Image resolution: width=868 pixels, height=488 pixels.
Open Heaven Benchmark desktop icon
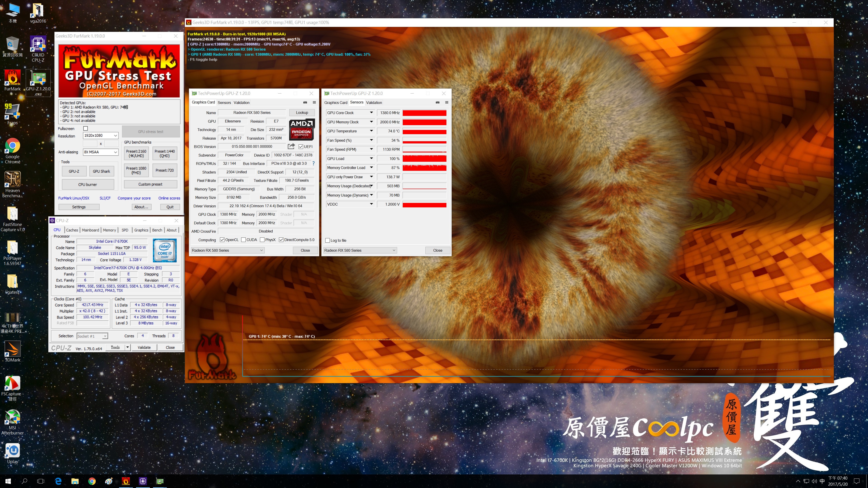(x=12, y=184)
